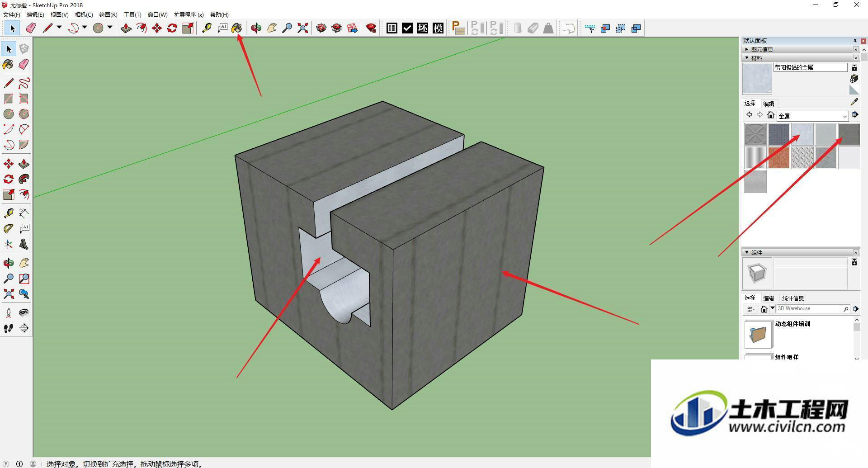Select the Rotate tool in top toolbar
Screen dimensions: 868x468
[x=172, y=28]
